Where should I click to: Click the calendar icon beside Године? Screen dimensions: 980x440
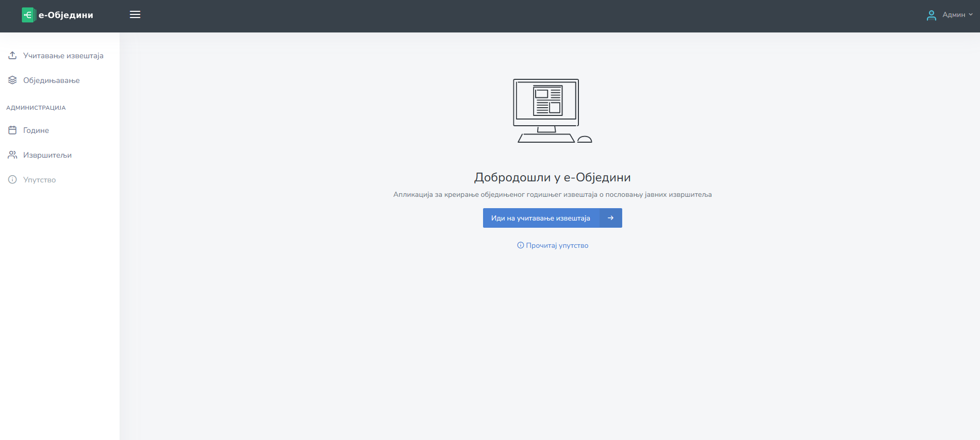12,130
